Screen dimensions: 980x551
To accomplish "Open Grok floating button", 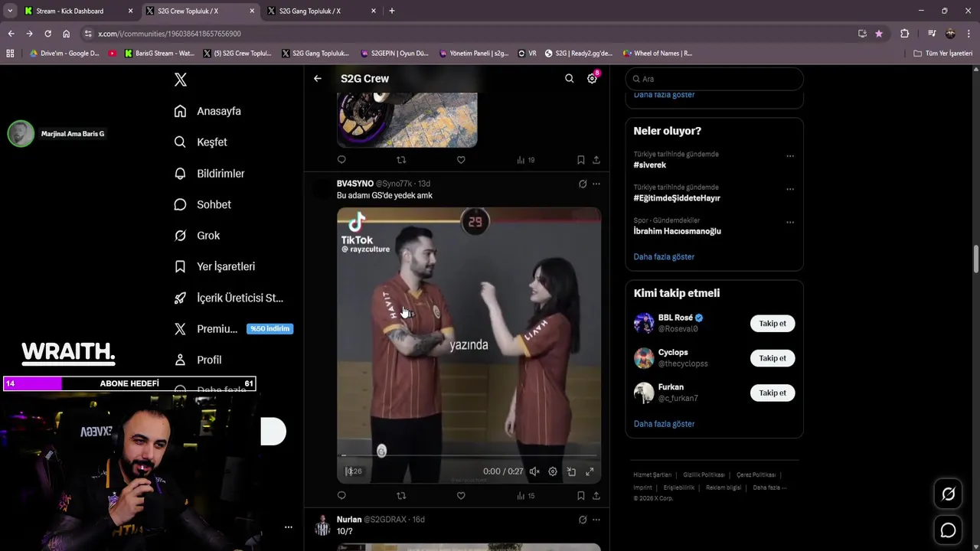I will click(x=948, y=494).
